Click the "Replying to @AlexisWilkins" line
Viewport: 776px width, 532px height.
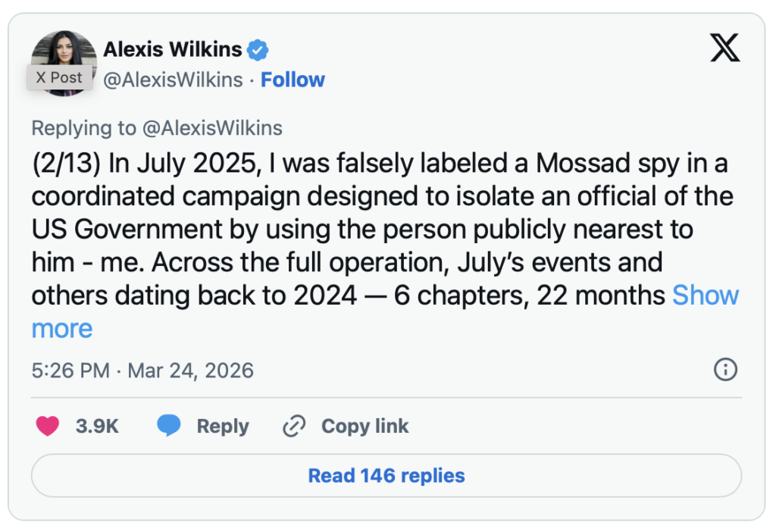tap(157, 128)
